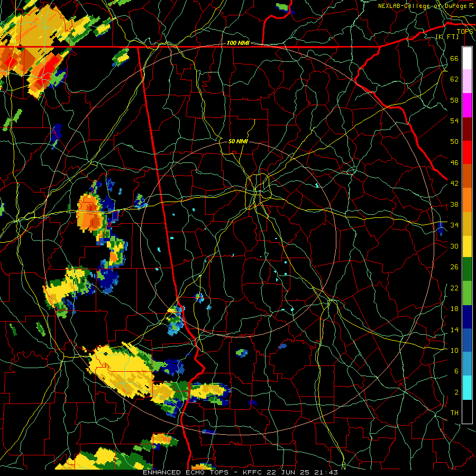Click the light pink legend swatch
The width and height of the screenshot is (476, 476).
(x=467, y=81)
